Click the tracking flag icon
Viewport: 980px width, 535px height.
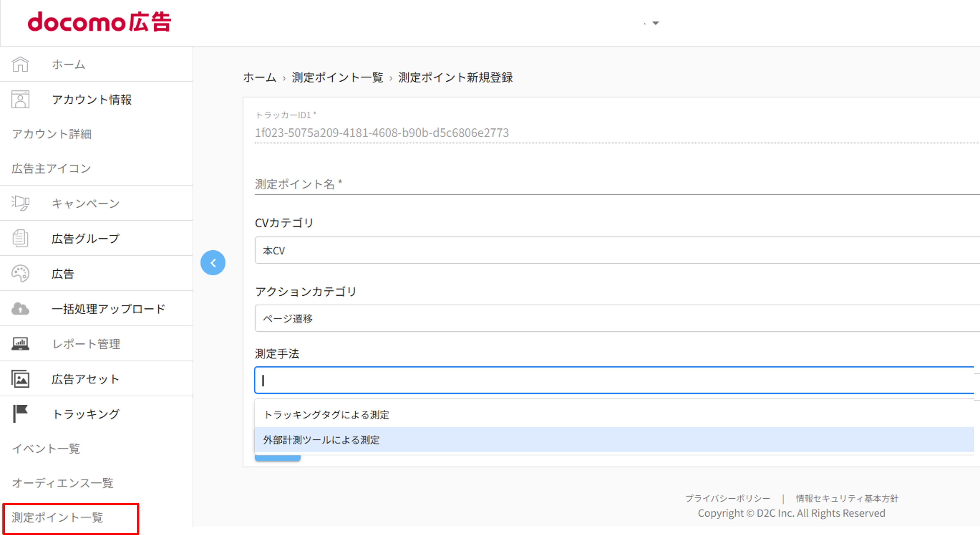point(20,414)
